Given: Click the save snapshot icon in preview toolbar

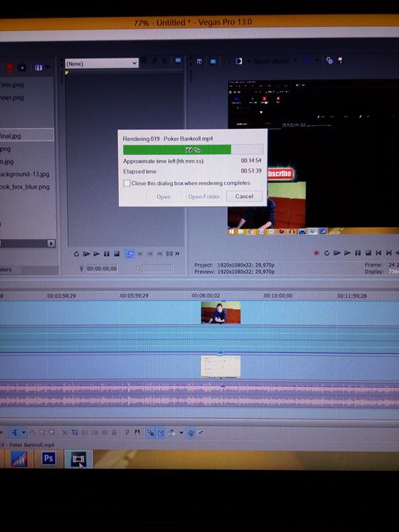Looking at the screenshot, I should 340,60.
